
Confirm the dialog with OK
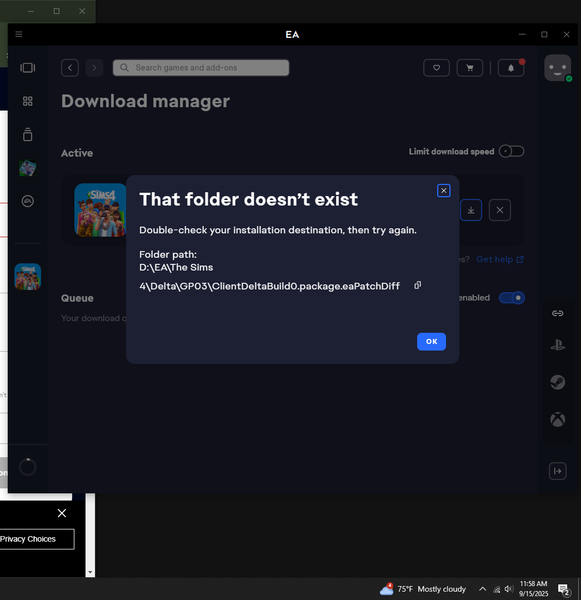[431, 341]
